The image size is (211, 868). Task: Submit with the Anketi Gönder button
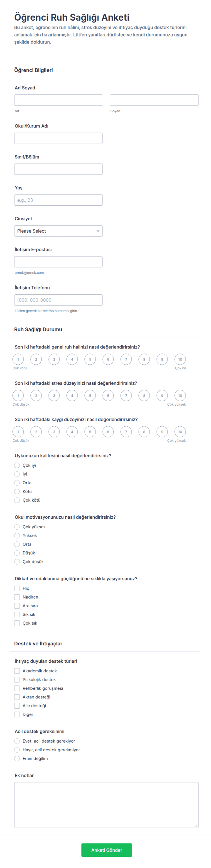[107, 850]
